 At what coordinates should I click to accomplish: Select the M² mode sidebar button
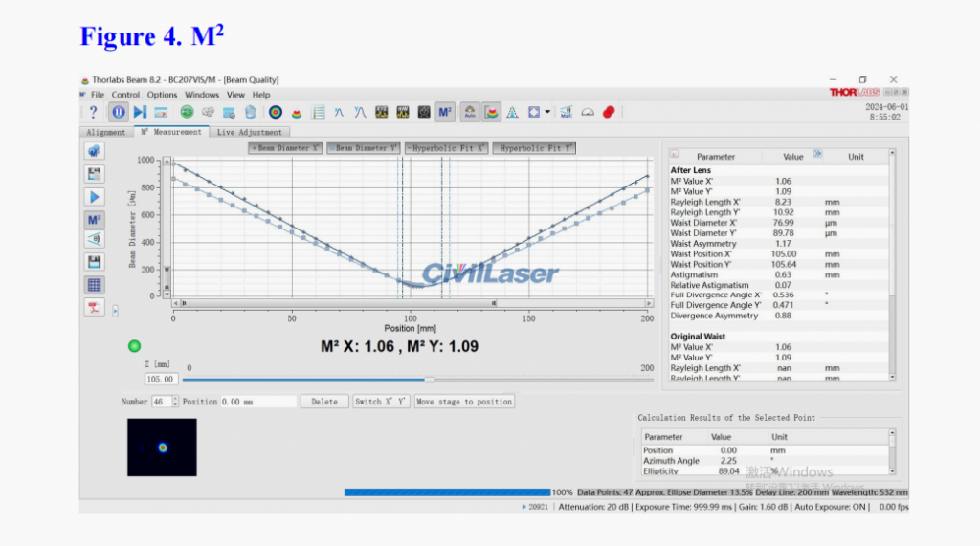(x=94, y=220)
